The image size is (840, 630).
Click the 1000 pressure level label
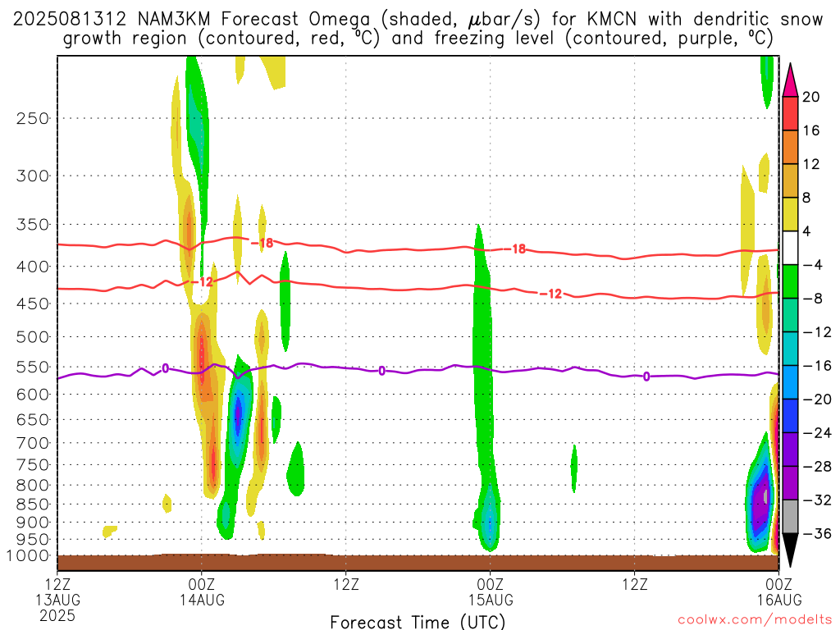pyautogui.click(x=28, y=556)
